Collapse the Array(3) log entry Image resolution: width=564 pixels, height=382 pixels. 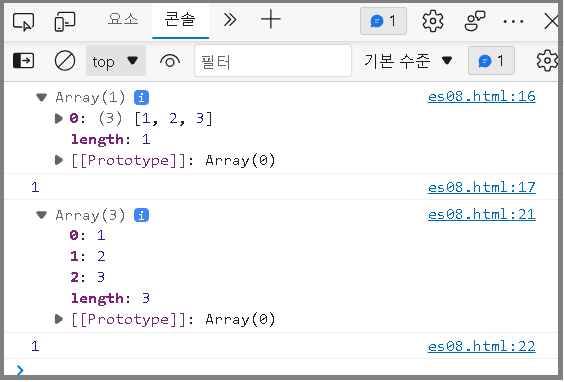42,215
